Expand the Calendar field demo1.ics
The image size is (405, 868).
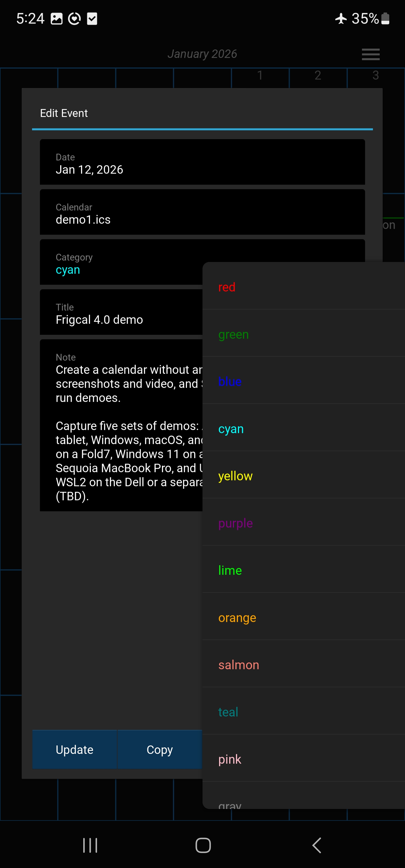click(202, 212)
